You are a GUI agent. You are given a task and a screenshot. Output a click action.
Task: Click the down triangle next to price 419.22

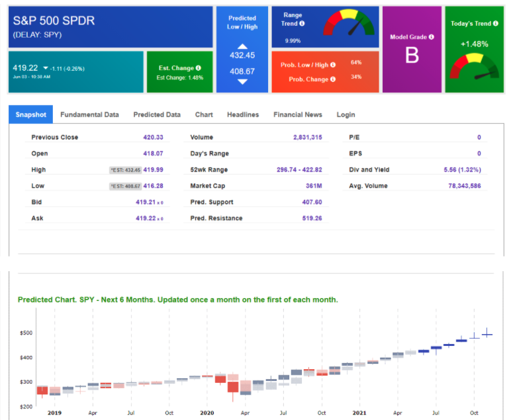click(46, 68)
